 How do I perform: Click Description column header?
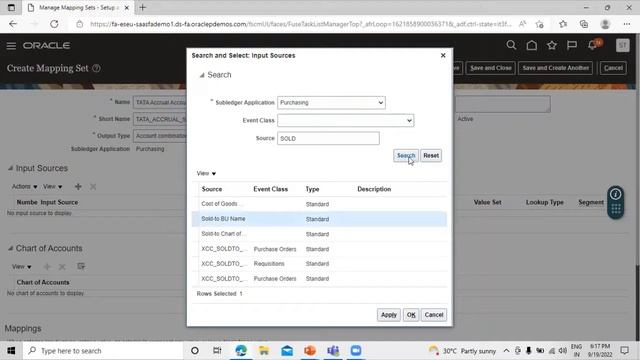point(374,189)
